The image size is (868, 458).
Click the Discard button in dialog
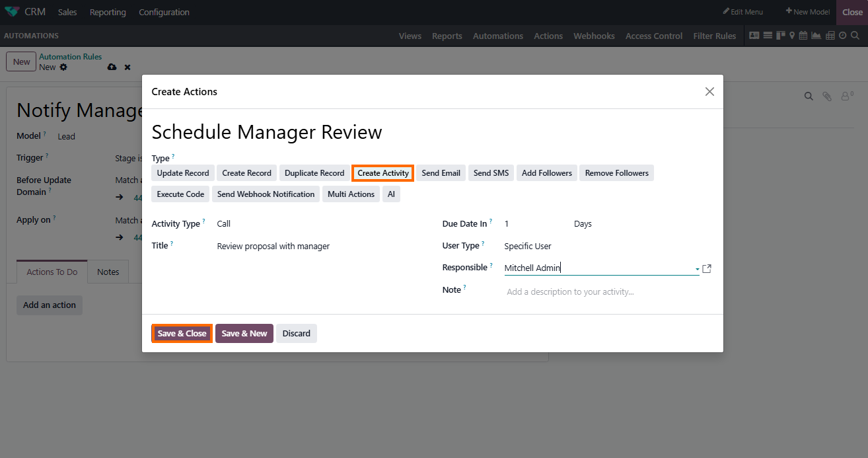297,334
